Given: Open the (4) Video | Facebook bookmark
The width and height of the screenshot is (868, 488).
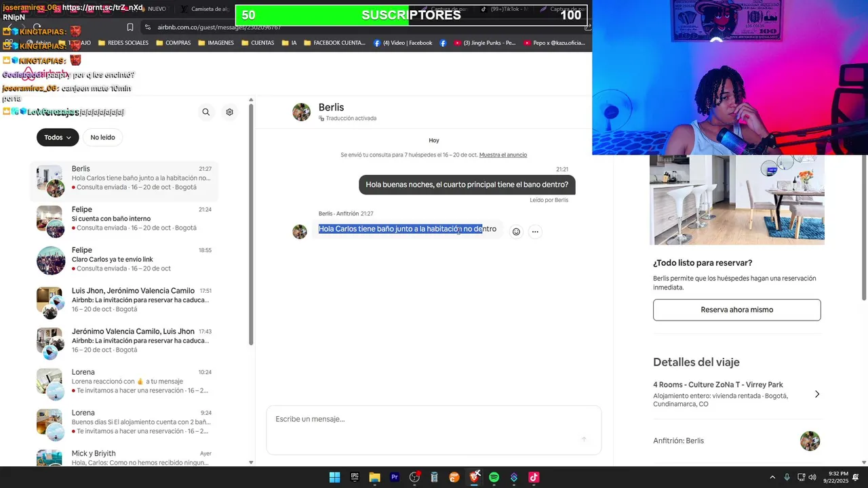Looking at the screenshot, I should point(403,43).
